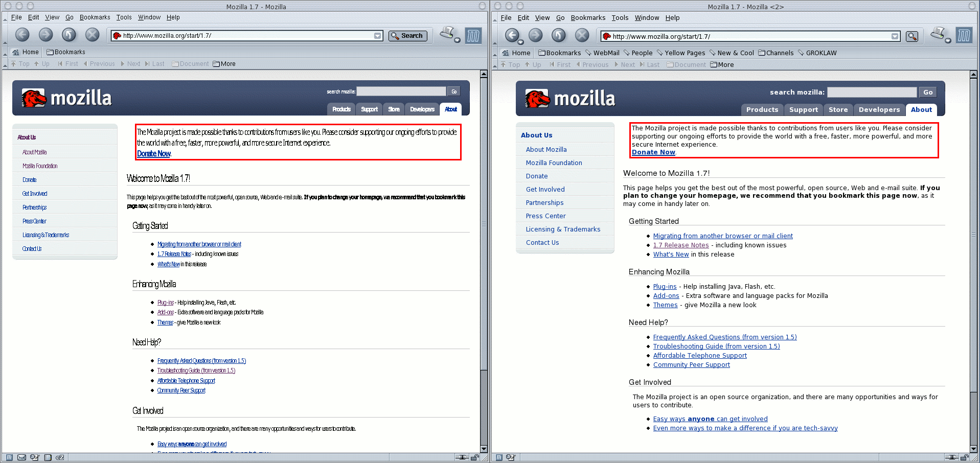
Task: Click the magnifier Search icon in the right window
Action: tap(911, 36)
